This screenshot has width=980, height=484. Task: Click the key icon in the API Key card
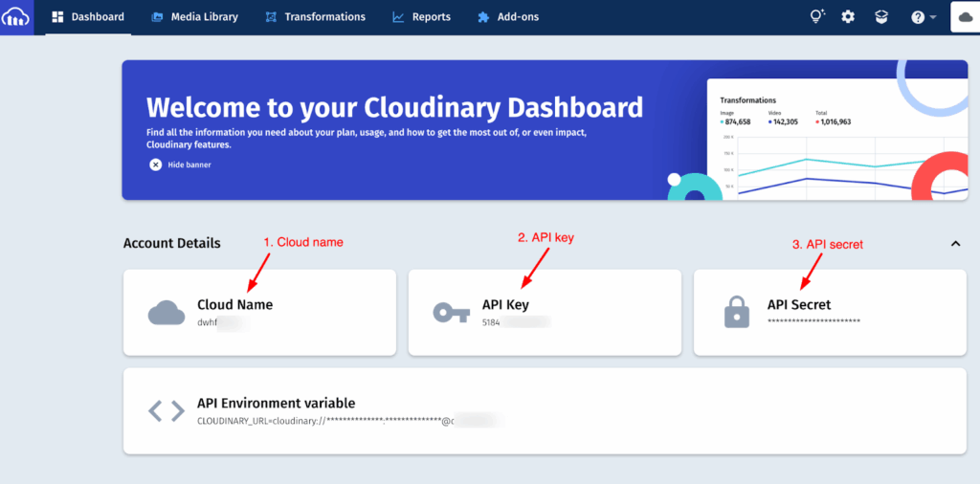coord(451,313)
